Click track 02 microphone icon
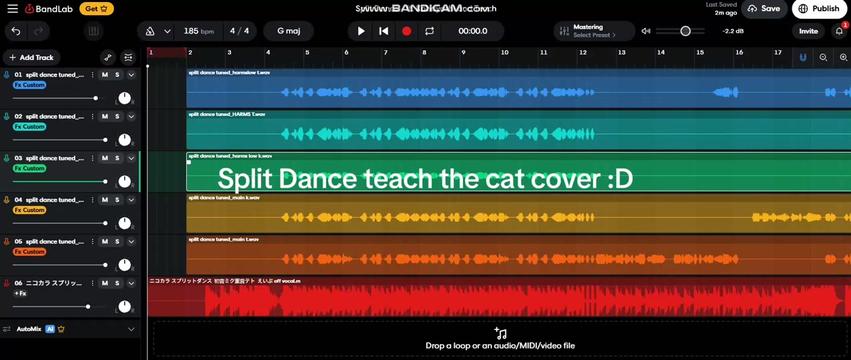 (7, 116)
